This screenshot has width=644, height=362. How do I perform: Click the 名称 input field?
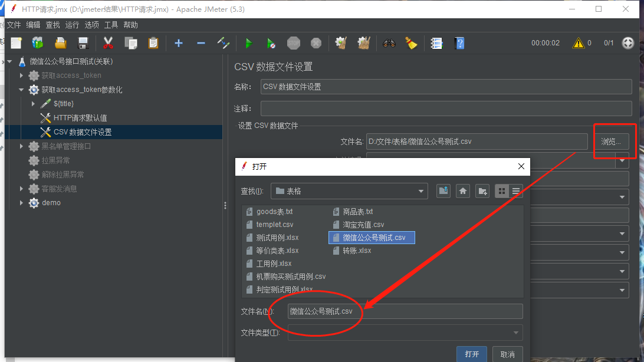(446, 87)
